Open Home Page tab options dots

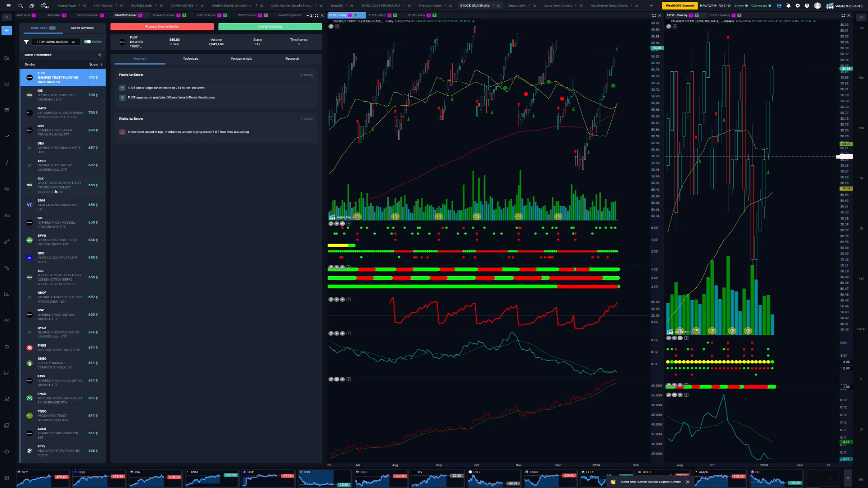click(x=80, y=6)
